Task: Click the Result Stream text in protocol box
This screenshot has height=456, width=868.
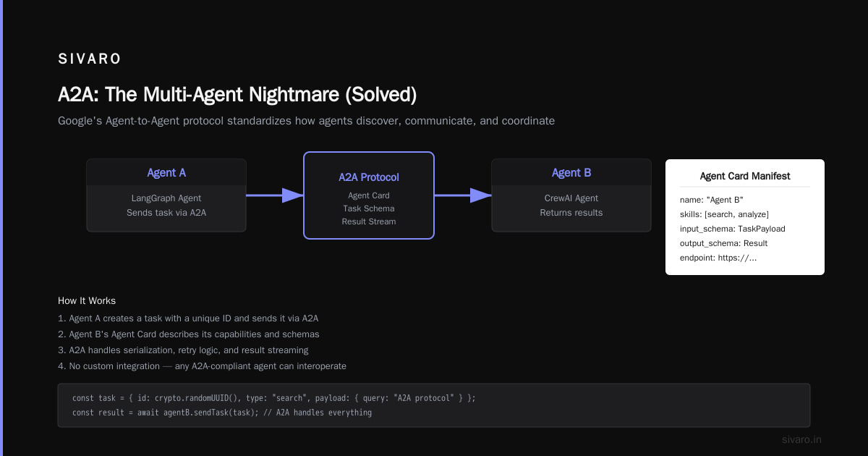Action: [369, 221]
